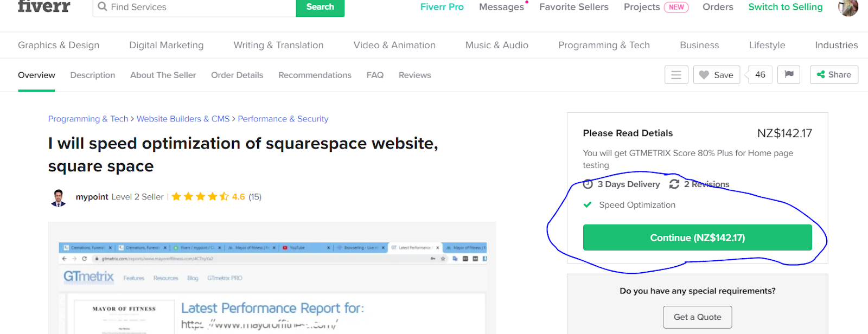Click the heart icon on the Save button
This screenshot has width=868, height=334.
(704, 75)
